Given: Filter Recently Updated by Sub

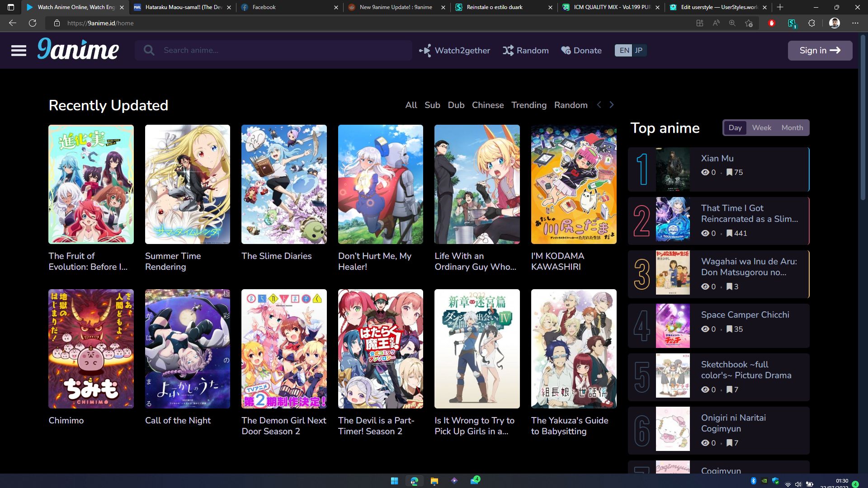Looking at the screenshot, I should [432, 105].
